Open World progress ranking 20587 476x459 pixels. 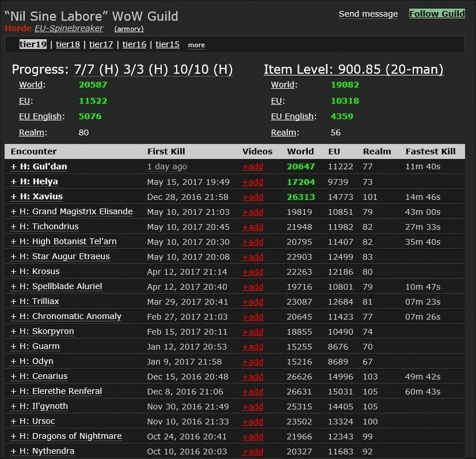pos(93,85)
